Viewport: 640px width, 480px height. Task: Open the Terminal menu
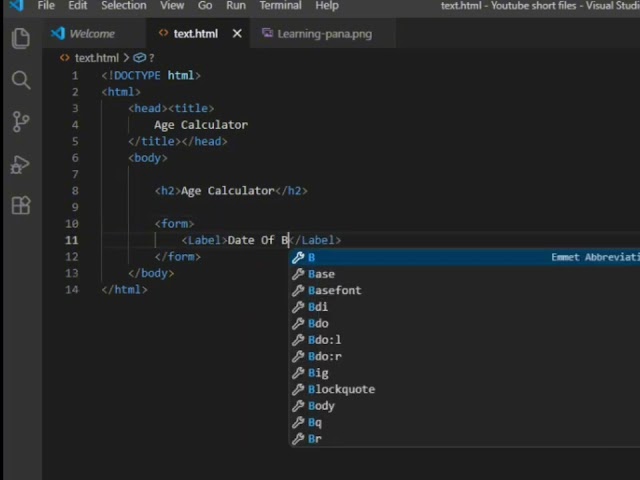click(280, 6)
